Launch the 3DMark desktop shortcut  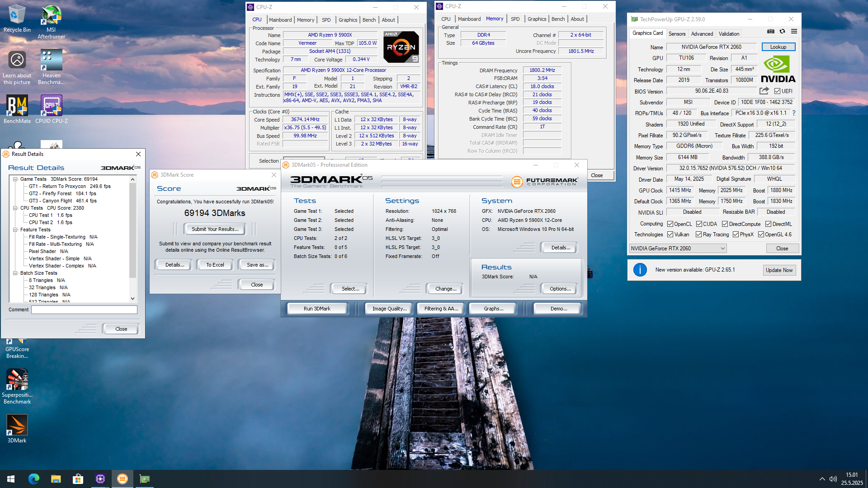click(x=17, y=428)
